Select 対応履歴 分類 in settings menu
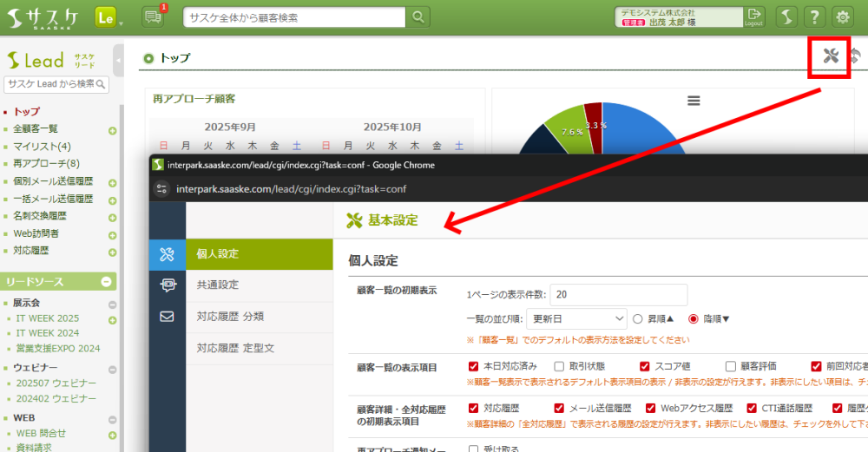Image resolution: width=868 pixels, height=452 pixels. [229, 317]
